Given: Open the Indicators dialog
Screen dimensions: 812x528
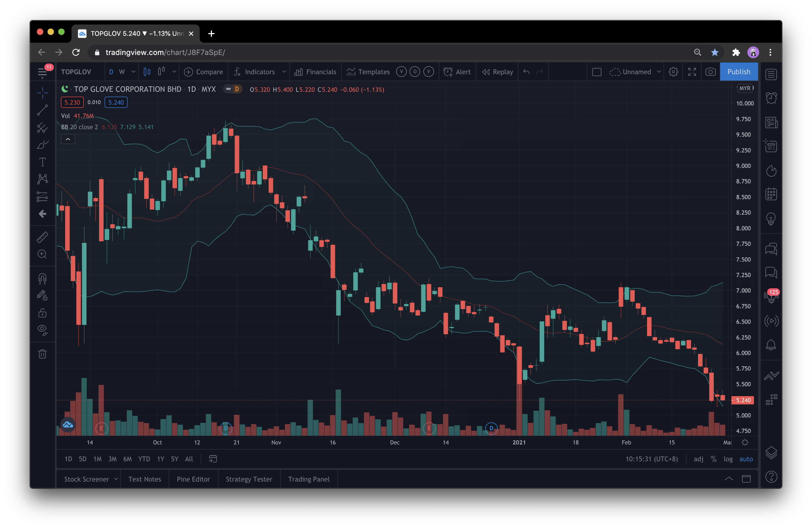Looking at the screenshot, I should click(255, 72).
